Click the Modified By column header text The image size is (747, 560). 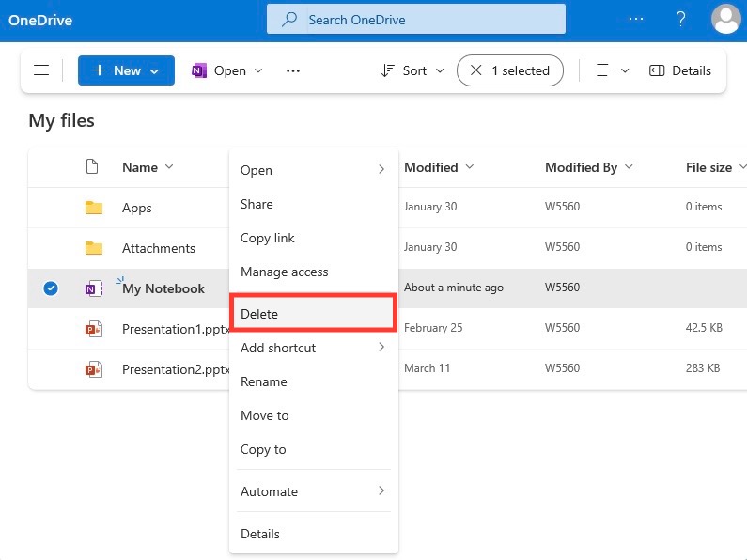click(x=581, y=167)
